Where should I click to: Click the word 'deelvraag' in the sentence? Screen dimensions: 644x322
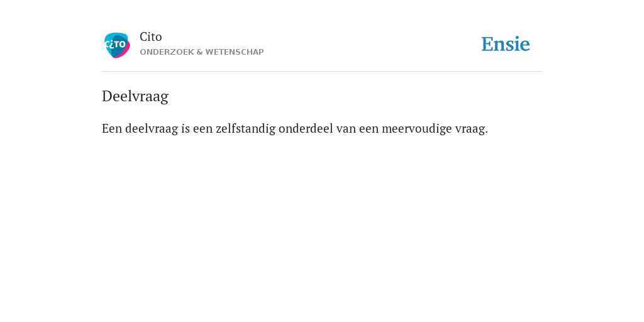[152, 129]
